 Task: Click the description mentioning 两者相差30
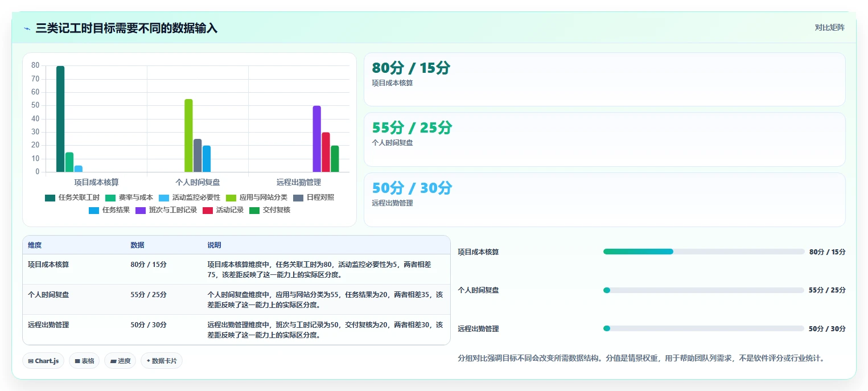coord(325,330)
